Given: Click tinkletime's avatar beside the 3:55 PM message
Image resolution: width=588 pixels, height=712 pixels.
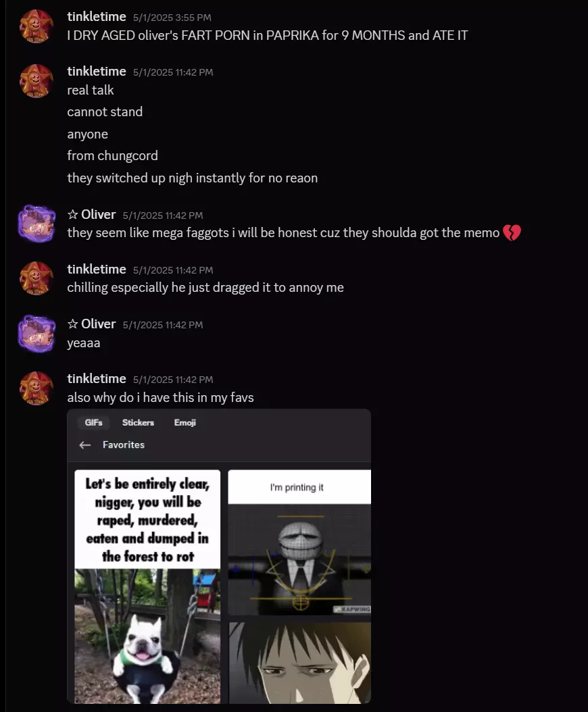Looking at the screenshot, I should [x=36, y=26].
